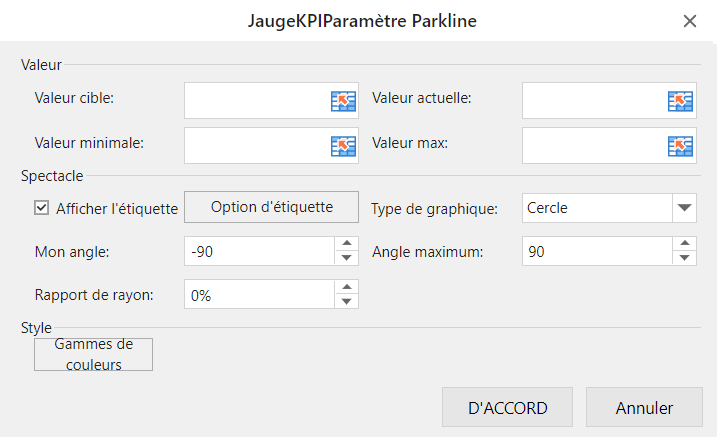Decrease Angle maximum with down arrow

click(x=684, y=258)
